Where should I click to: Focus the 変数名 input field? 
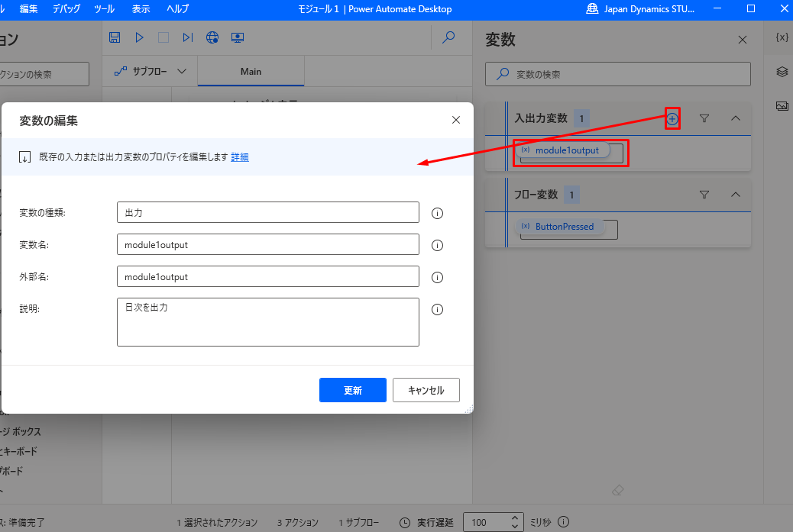(x=268, y=244)
